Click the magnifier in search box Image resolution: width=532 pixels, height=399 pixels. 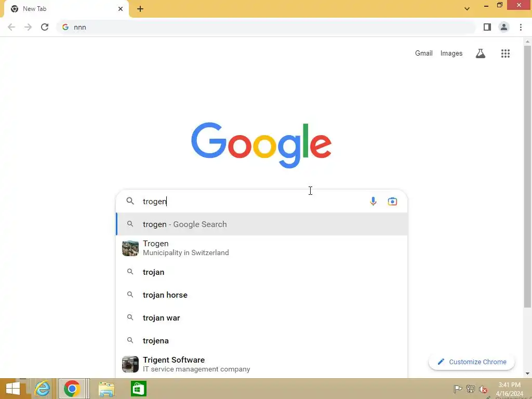(130, 201)
